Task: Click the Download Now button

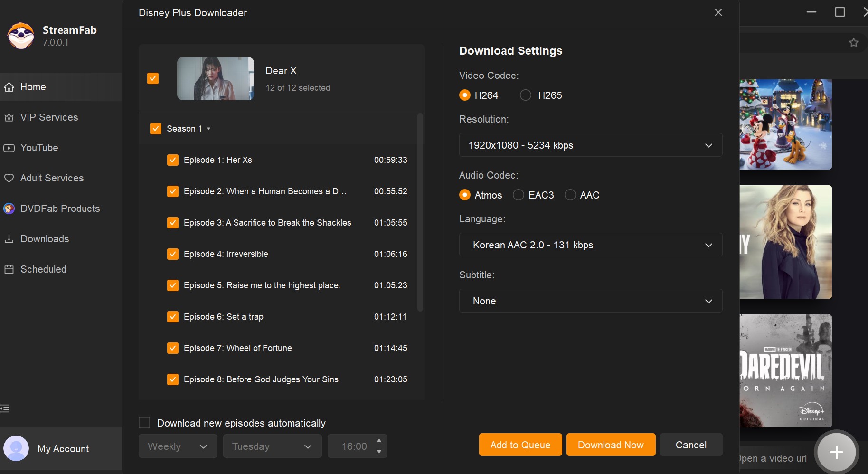Action: [x=611, y=445]
